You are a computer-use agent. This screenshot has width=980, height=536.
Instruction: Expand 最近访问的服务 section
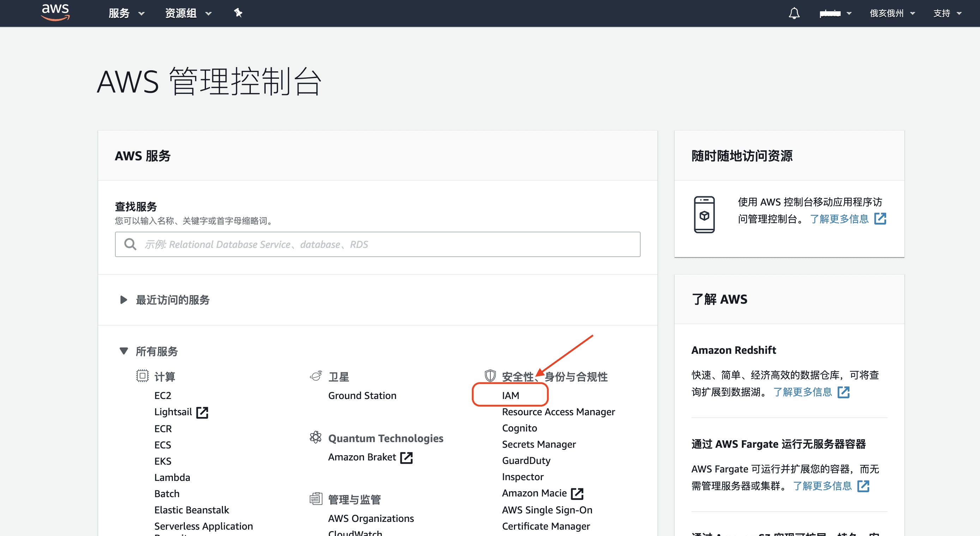click(164, 300)
